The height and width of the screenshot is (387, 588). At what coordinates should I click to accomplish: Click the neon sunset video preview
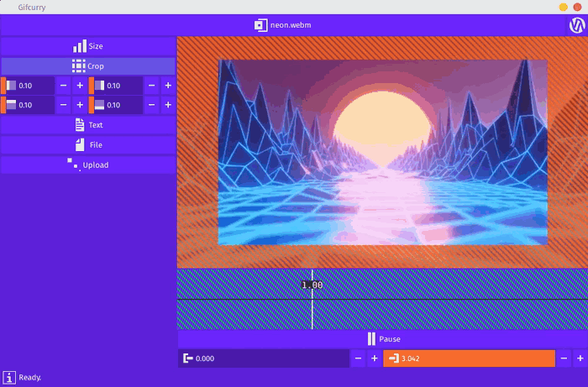point(382,152)
